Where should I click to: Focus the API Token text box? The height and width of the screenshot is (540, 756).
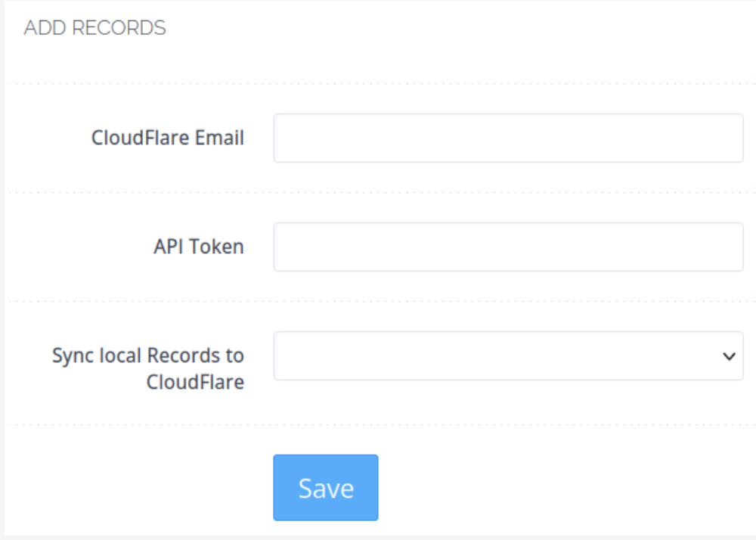point(508,247)
